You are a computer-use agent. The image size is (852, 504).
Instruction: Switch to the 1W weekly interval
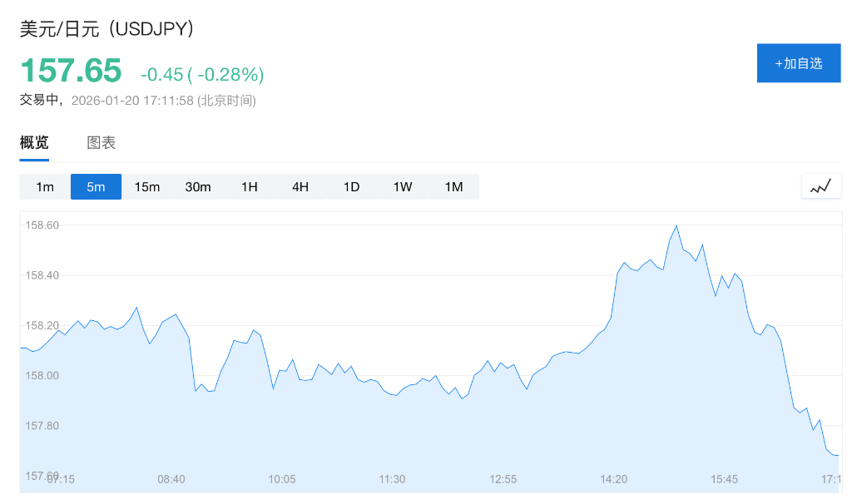403,187
